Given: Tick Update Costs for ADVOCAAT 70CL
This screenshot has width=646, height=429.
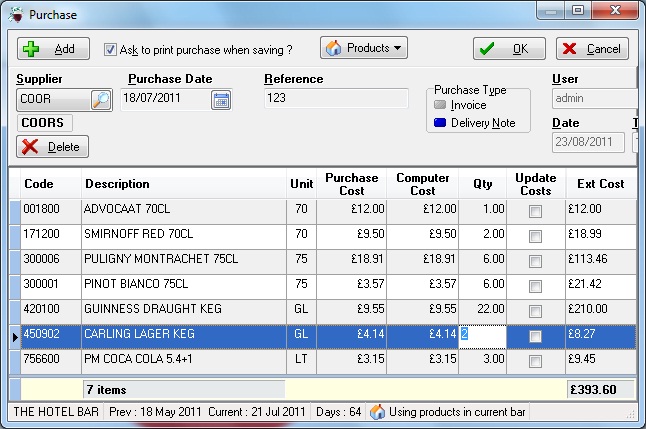Looking at the screenshot, I should click(x=535, y=212).
